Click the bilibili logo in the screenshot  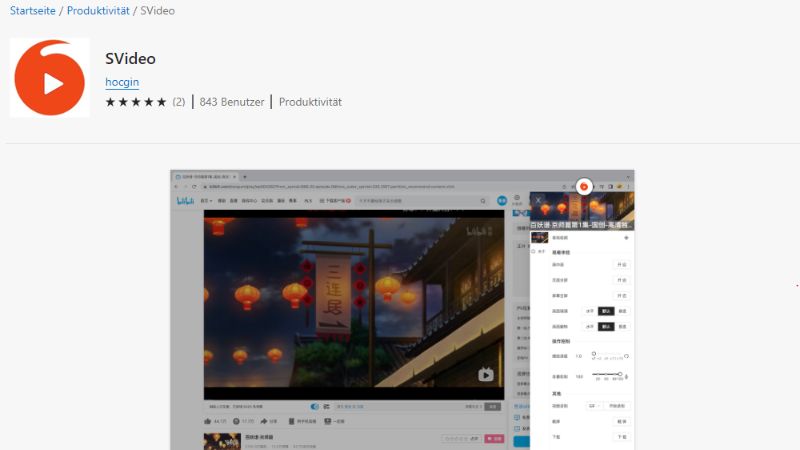point(185,201)
